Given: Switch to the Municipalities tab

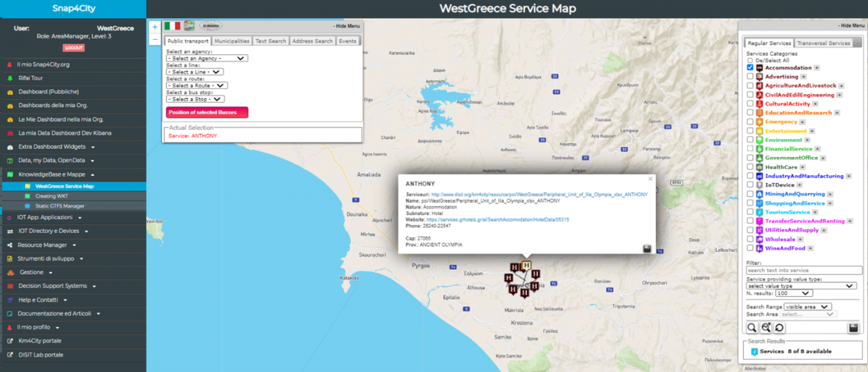Looking at the screenshot, I should point(231,41).
